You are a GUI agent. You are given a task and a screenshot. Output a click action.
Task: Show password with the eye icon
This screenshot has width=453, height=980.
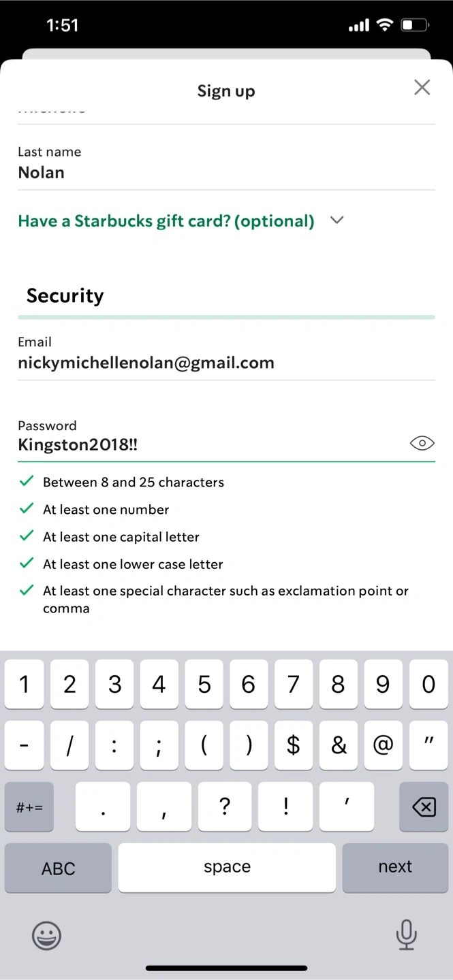pyautogui.click(x=422, y=444)
